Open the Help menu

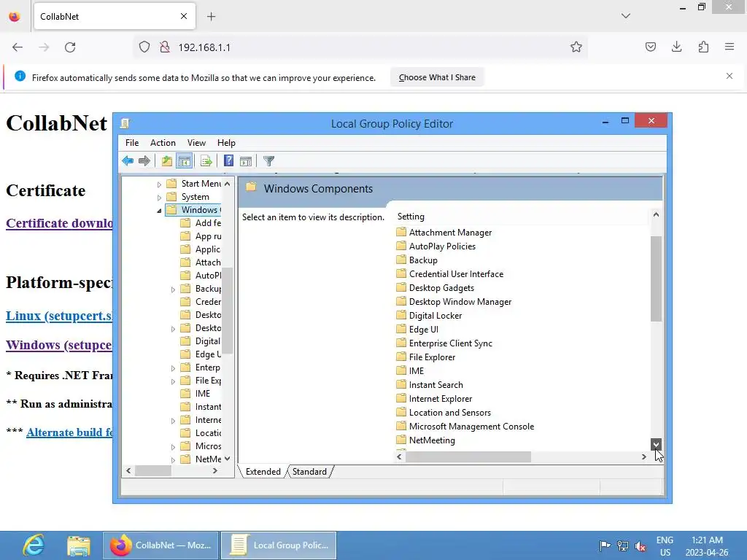click(x=226, y=143)
